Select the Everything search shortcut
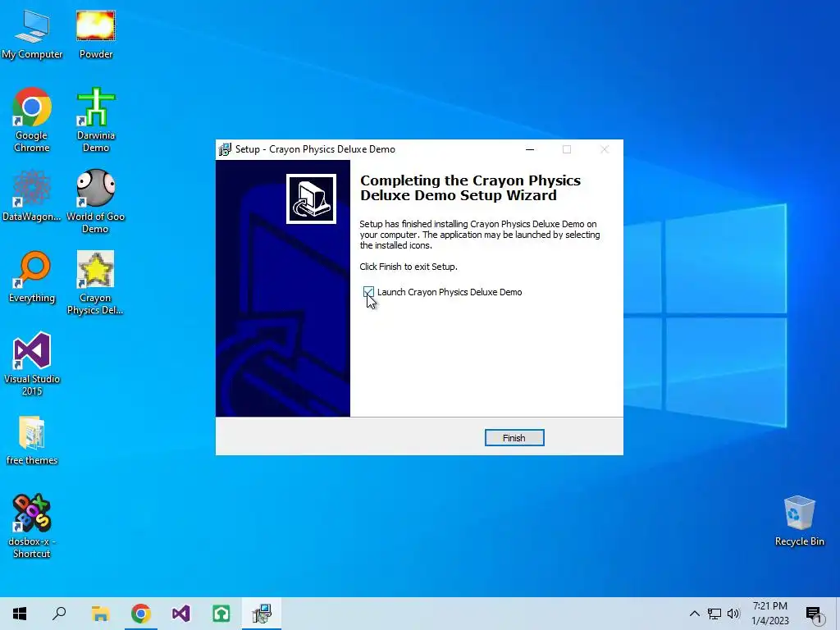The height and width of the screenshot is (630, 840). click(x=32, y=277)
